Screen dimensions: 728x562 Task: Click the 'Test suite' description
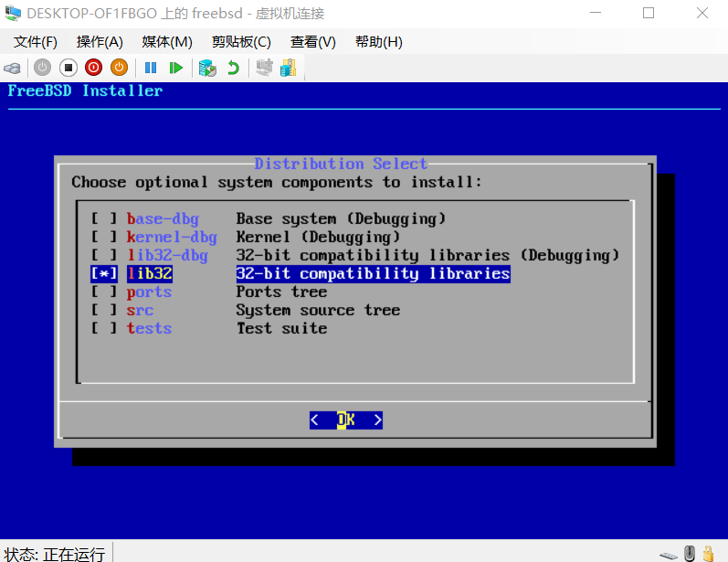pos(282,328)
